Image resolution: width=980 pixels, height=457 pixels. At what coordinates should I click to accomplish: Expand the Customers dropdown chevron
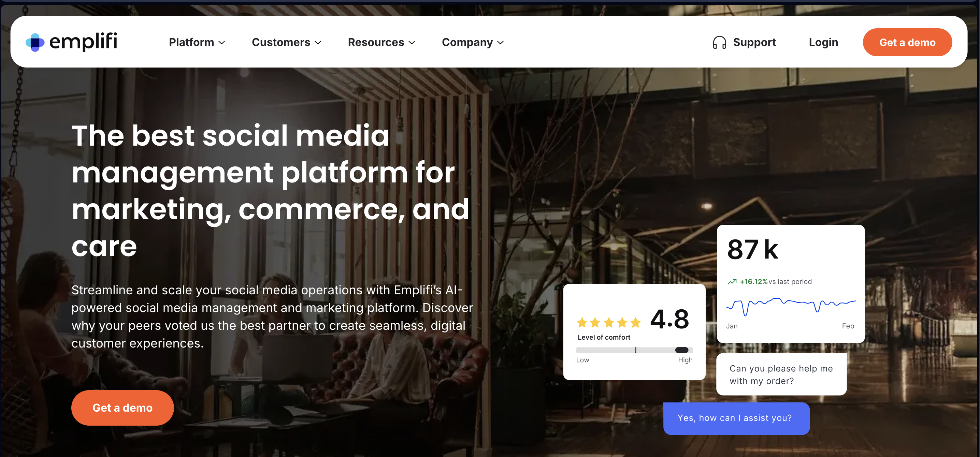click(318, 43)
